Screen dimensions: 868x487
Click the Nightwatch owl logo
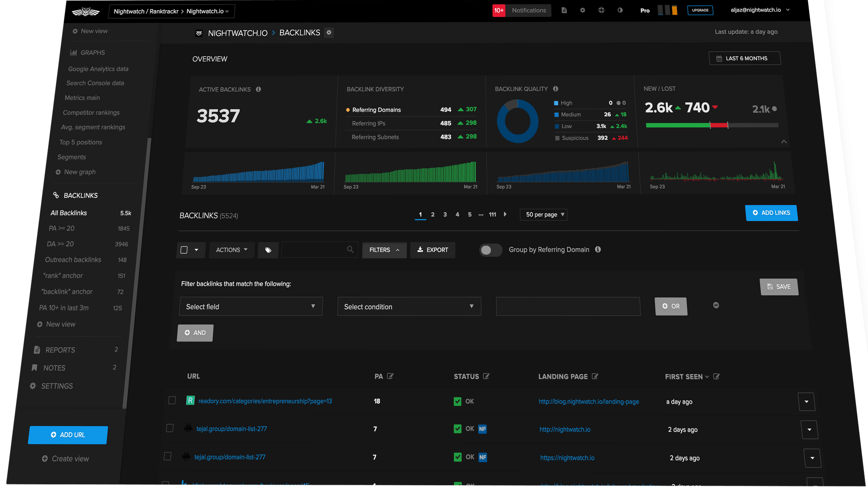pos(85,11)
